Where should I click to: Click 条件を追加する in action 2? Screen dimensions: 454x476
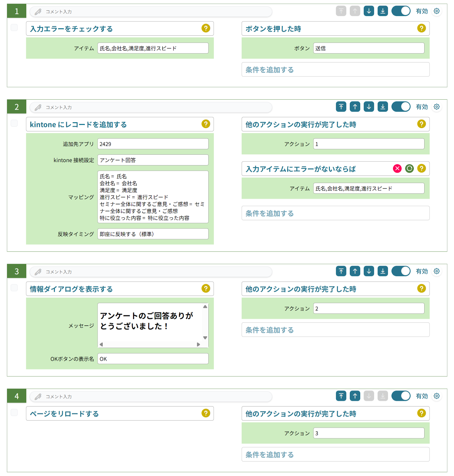pyautogui.click(x=336, y=213)
